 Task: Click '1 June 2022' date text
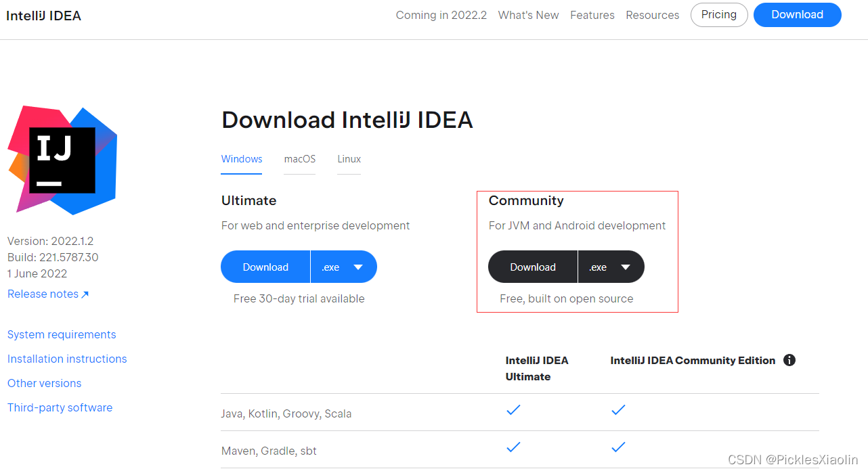tap(37, 273)
